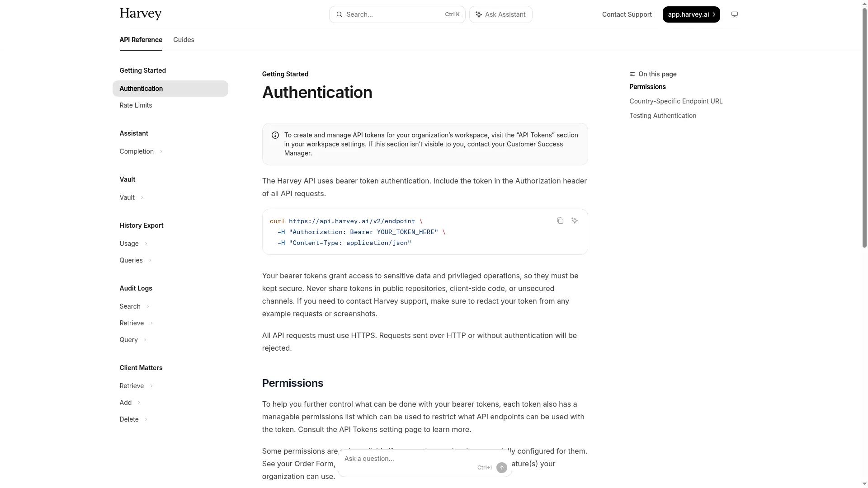This screenshot has height=488, width=868.
Task: Click the scrollbar down arrow
Action: [864, 484]
